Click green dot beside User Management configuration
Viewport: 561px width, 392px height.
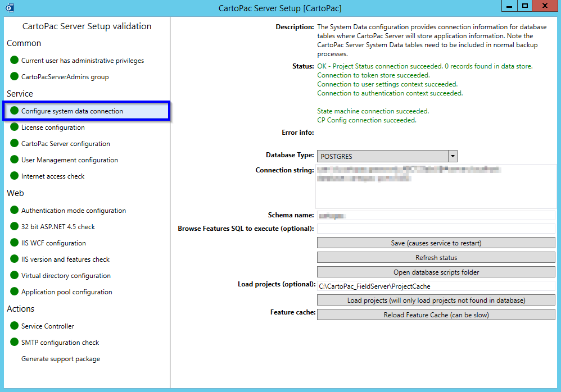click(x=14, y=159)
